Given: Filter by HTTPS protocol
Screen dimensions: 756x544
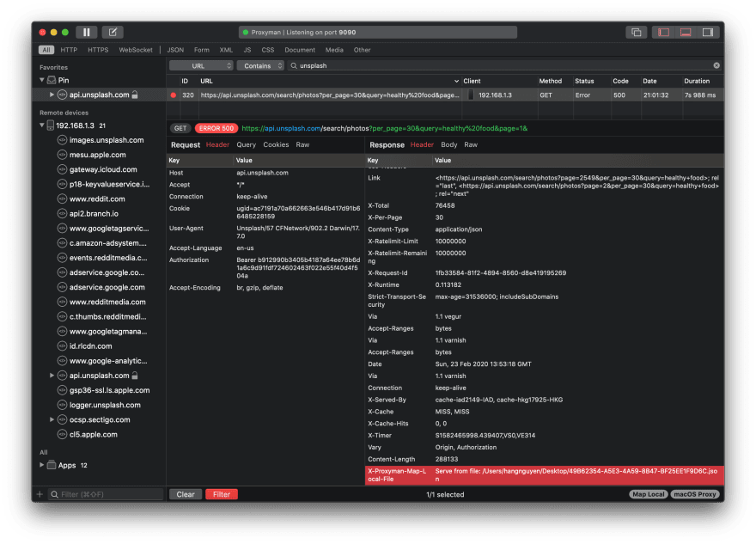Looking at the screenshot, I should pyautogui.click(x=98, y=50).
